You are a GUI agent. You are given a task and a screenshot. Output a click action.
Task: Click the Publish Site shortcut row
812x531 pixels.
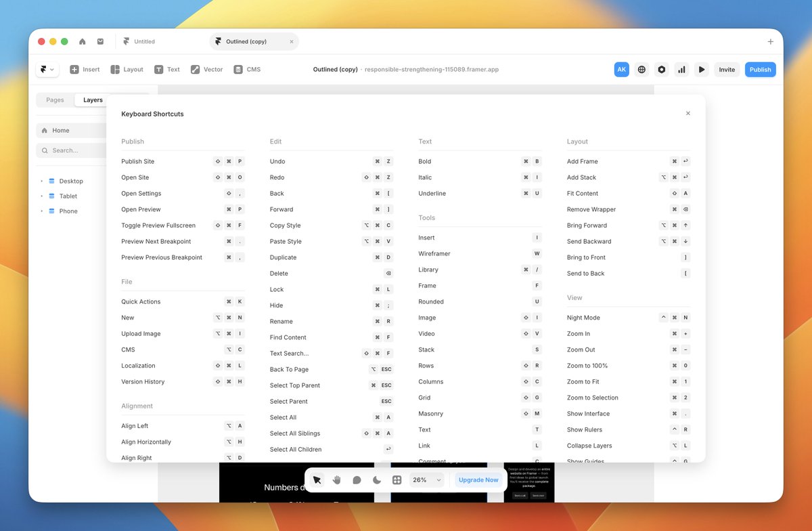[x=183, y=161]
